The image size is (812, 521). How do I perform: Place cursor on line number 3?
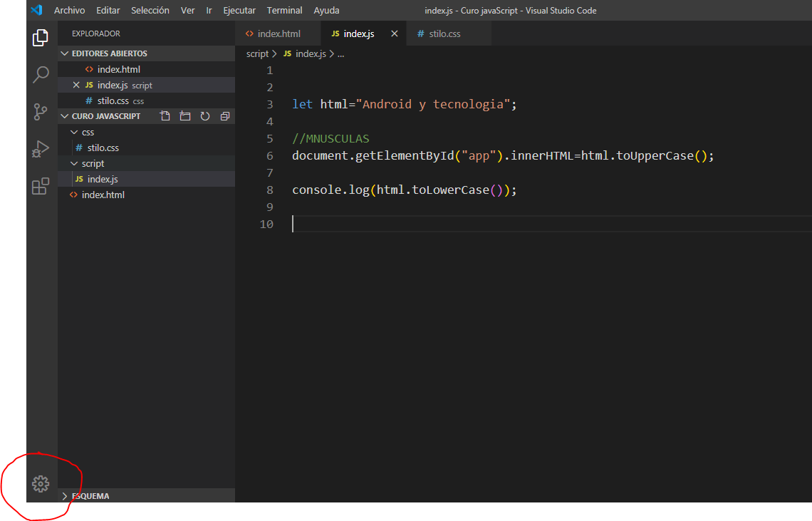270,104
